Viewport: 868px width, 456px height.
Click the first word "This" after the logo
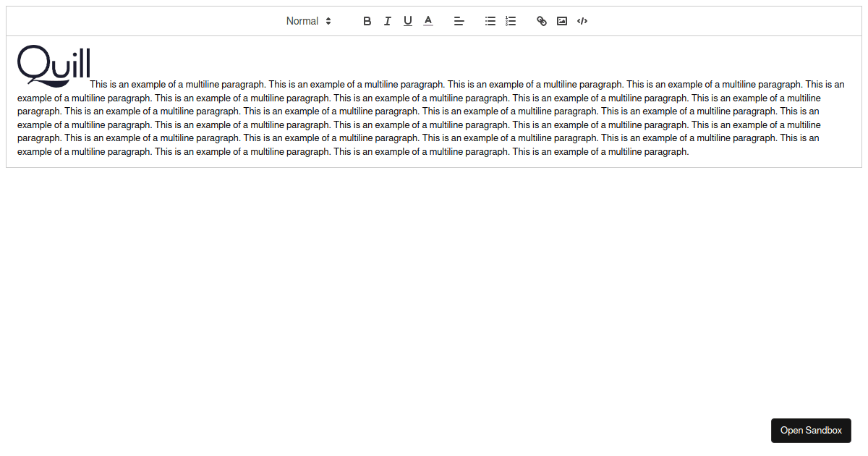pos(98,85)
